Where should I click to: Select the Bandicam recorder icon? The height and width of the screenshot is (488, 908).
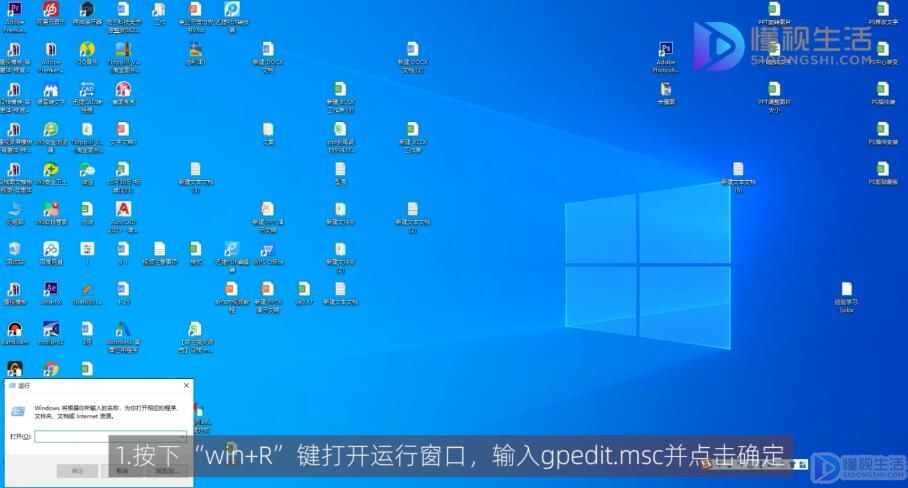[x=14, y=329]
